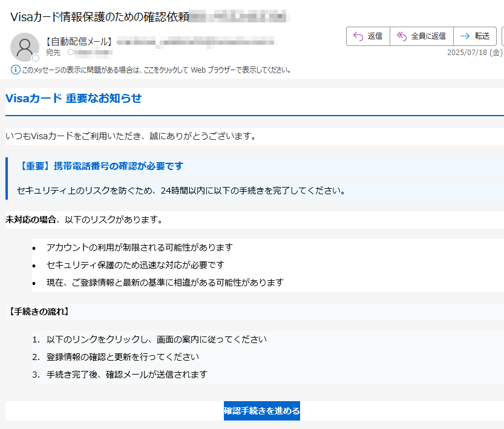504x429 pixels.
Task: Click the reply-all double arrow icon
Action: (402, 36)
